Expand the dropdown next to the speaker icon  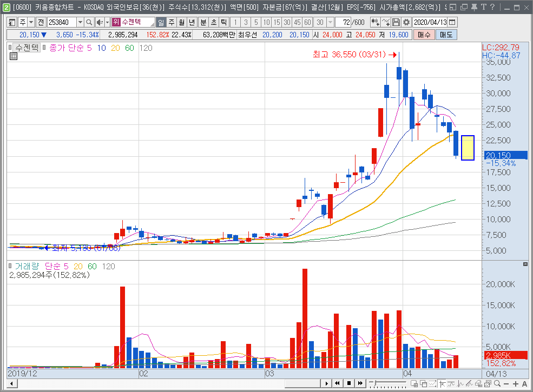click(107, 22)
